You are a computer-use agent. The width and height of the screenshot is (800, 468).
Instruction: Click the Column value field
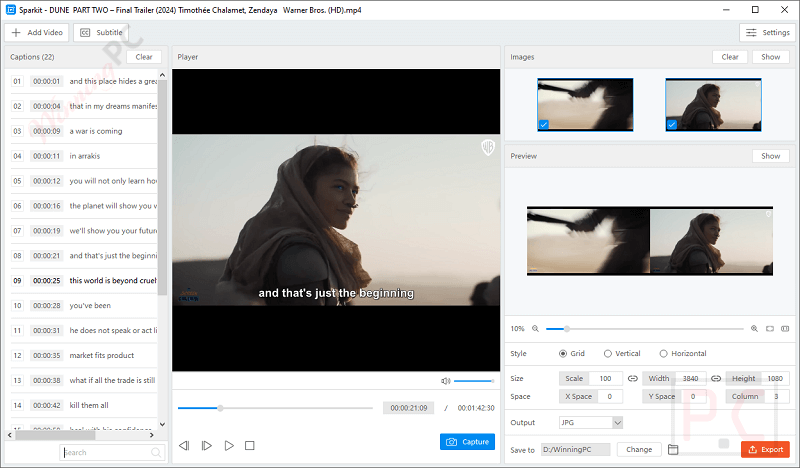(777, 396)
